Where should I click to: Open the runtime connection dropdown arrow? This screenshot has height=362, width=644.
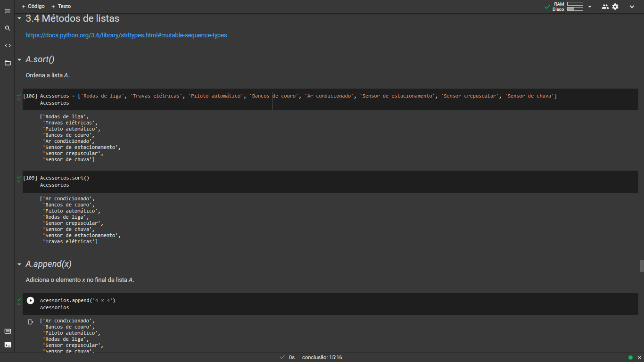click(590, 7)
